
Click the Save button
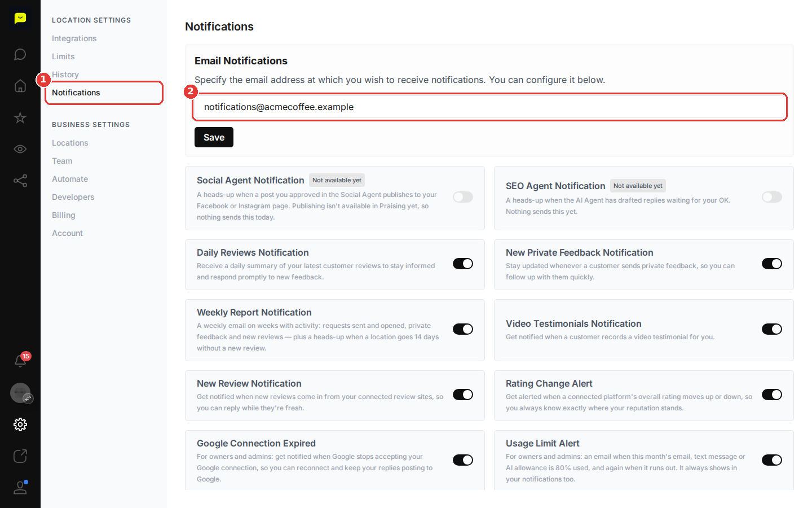tap(214, 137)
